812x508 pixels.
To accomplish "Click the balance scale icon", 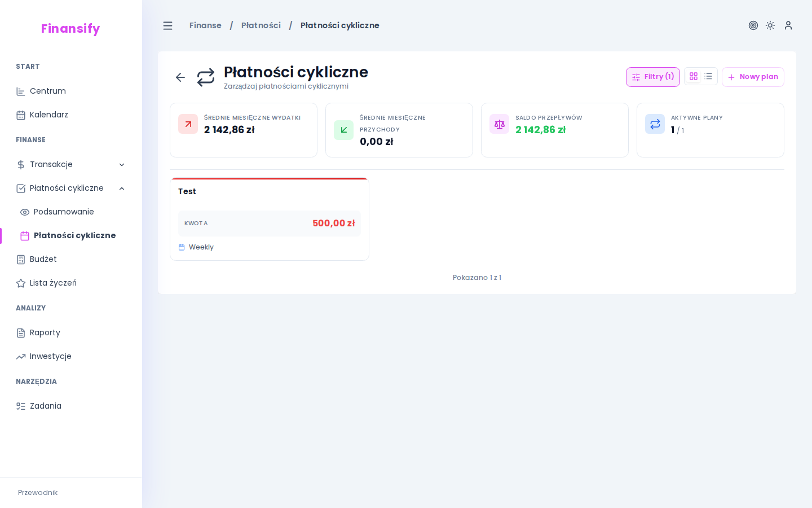I will click(x=499, y=124).
